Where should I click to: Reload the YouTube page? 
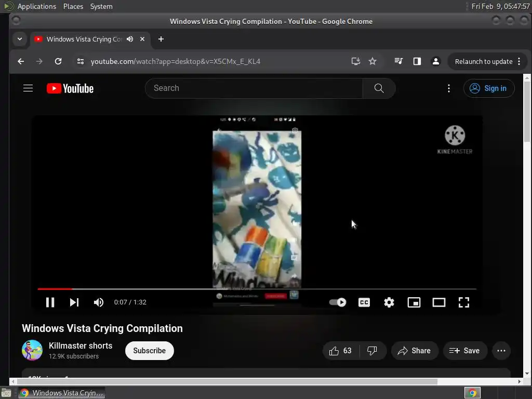(x=58, y=61)
